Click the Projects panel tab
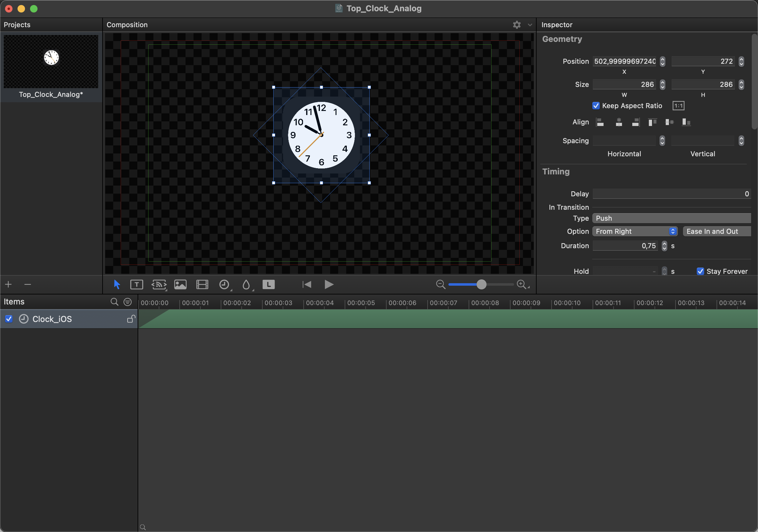Screen dimensions: 758x532 coord(17,24)
